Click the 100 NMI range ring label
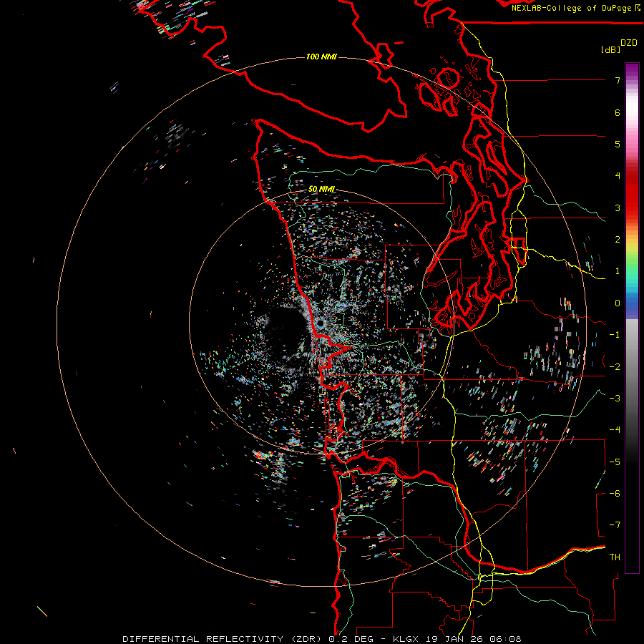The width and height of the screenshot is (644, 644). coord(321,57)
